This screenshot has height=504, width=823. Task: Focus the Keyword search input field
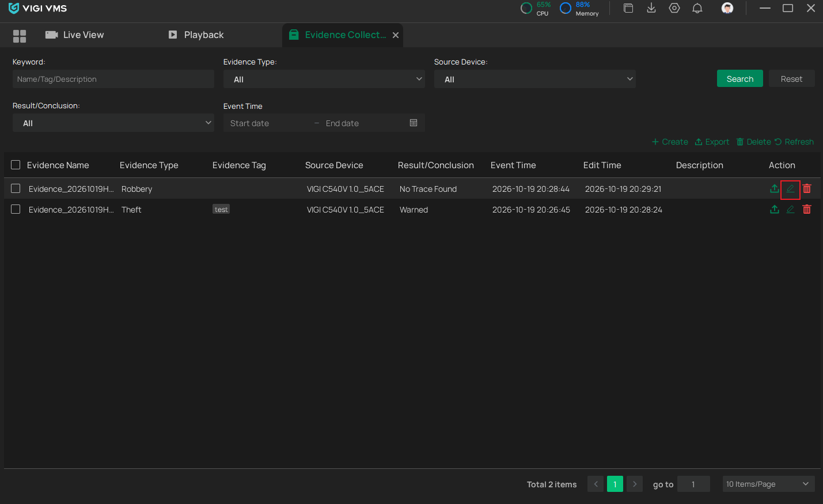pyautogui.click(x=113, y=79)
